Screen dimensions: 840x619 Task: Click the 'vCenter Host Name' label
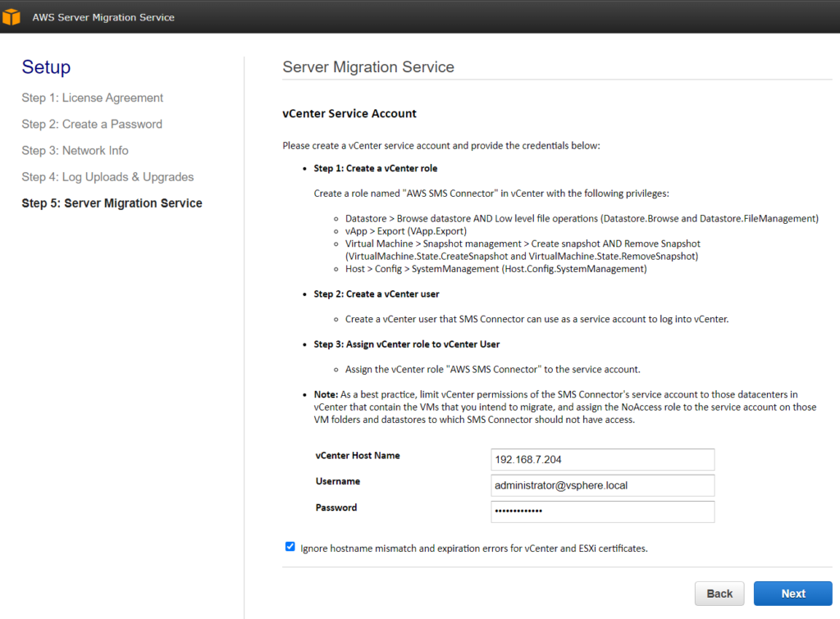tap(358, 456)
